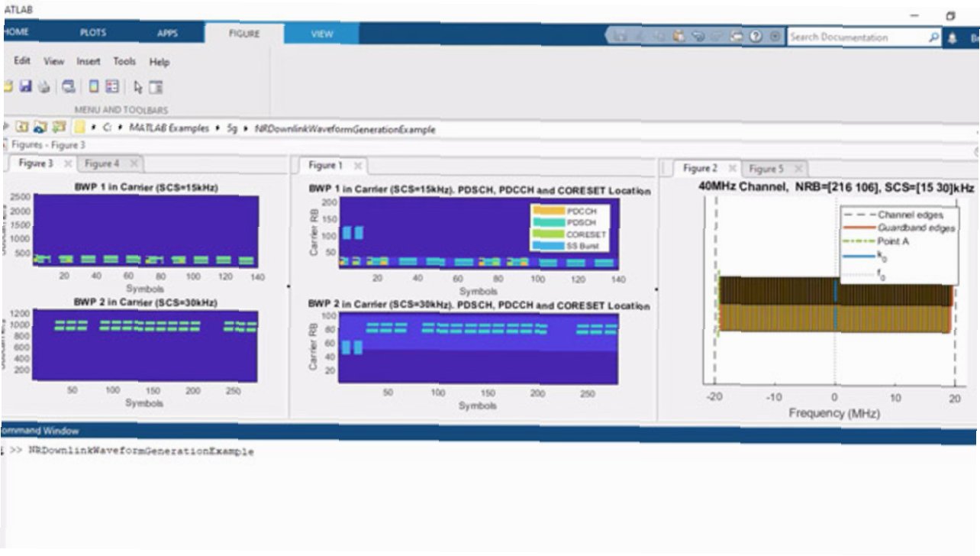Click the C: drive path segment
This screenshot has height=556, width=980.
coord(106,128)
